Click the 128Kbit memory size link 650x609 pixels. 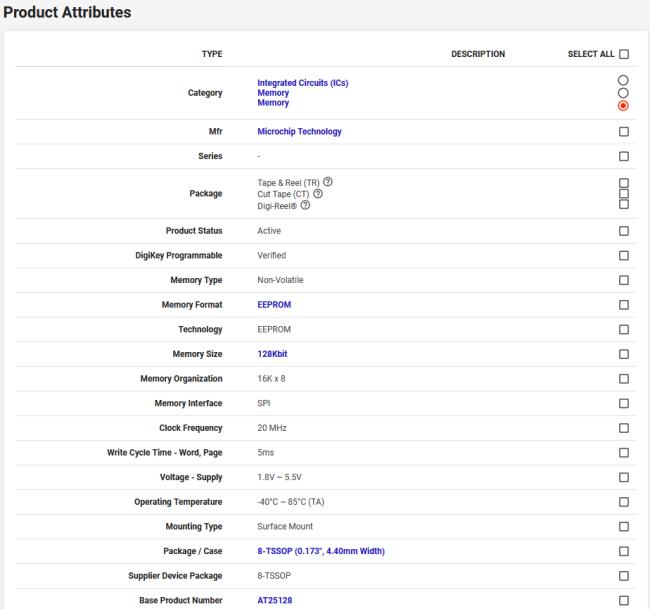[x=273, y=354]
